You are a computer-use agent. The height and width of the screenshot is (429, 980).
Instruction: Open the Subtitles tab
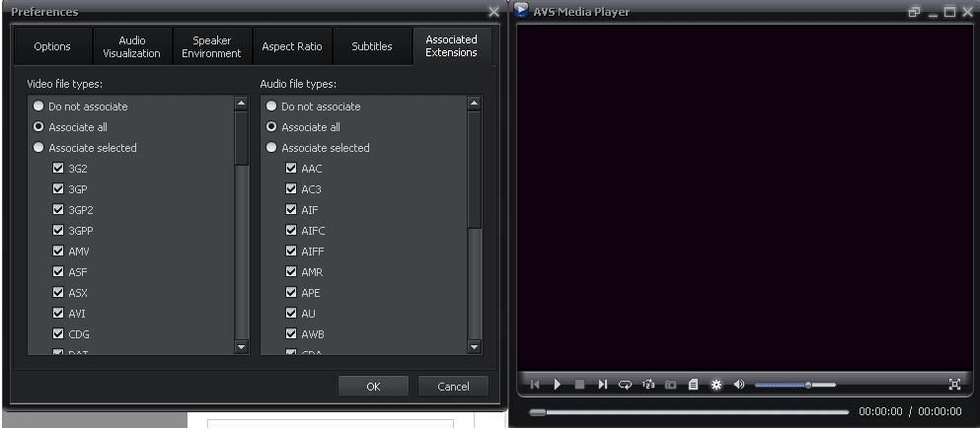(x=372, y=46)
